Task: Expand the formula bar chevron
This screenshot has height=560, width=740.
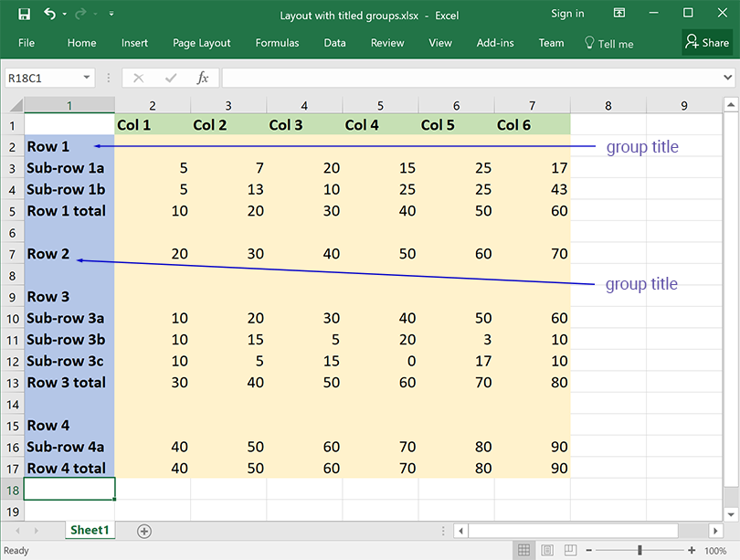Action: tap(728, 78)
